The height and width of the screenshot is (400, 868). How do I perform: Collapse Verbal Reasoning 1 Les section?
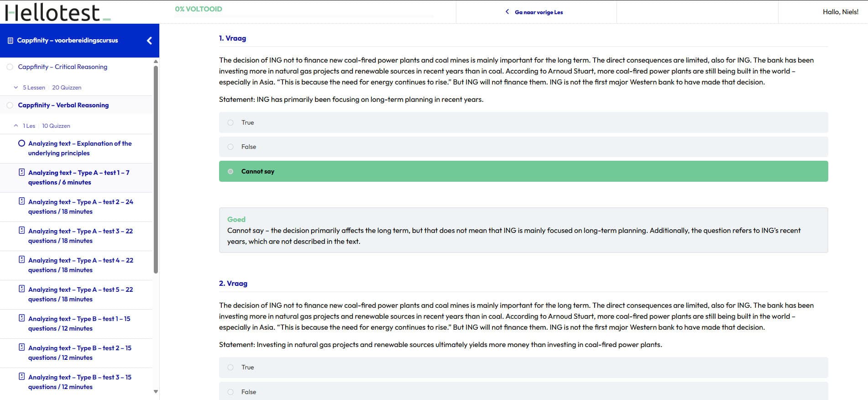coord(16,126)
